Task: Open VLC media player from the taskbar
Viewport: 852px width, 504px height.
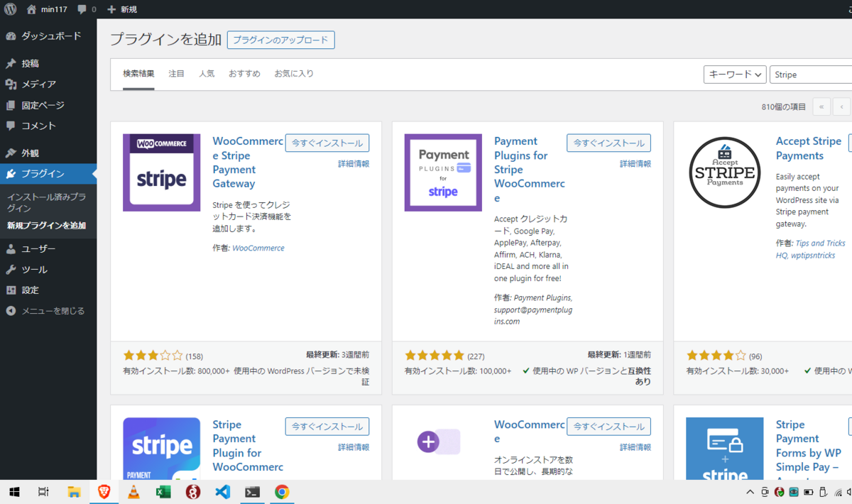Action: point(133,491)
